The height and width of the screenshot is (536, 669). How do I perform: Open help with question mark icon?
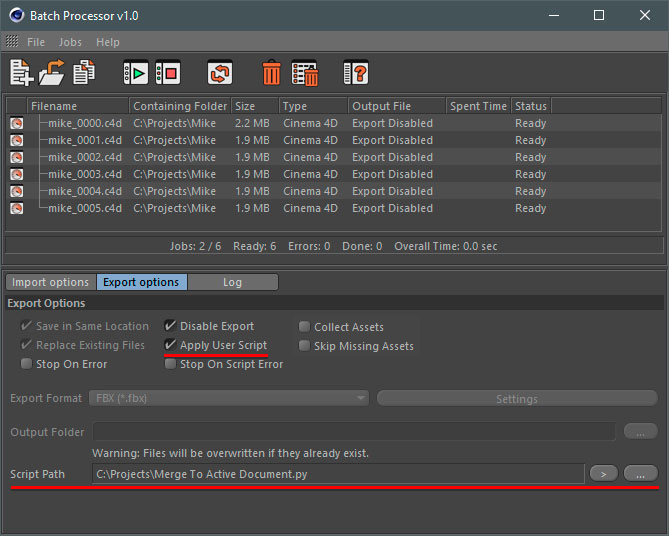pos(356,73)
